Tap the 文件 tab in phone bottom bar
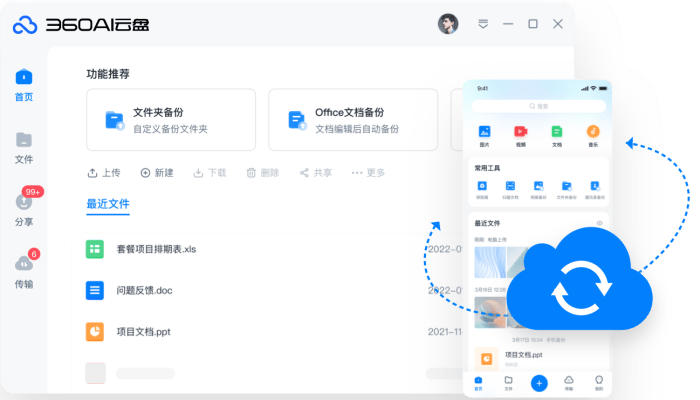Image resolution: width=700 pixels, height=400 pixels. 508,382
